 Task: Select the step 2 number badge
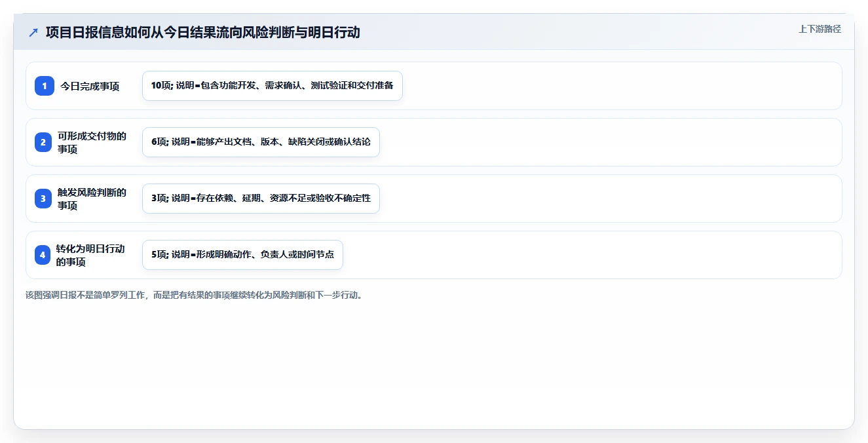(x=45, y=142)
